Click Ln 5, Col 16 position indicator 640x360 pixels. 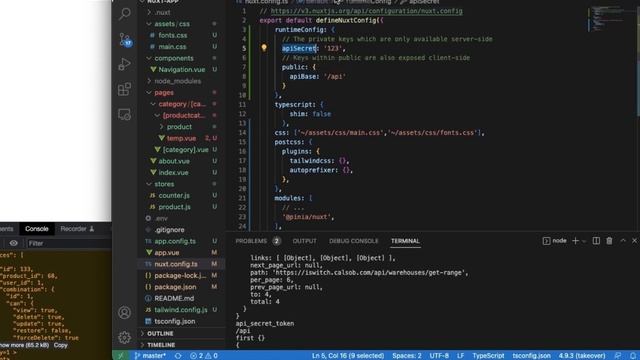coord(348,356)
